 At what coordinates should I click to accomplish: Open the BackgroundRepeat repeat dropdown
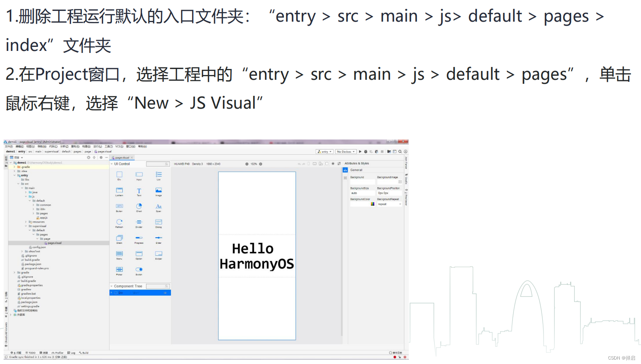point(389,204)
